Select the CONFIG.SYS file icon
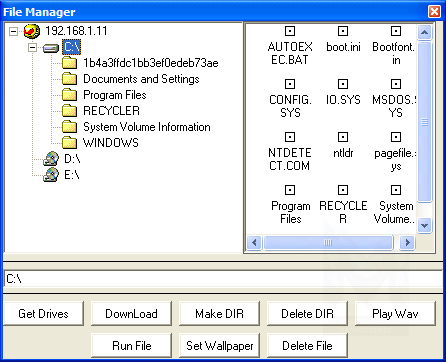Screen dimensions: 446x362 click(290, 84)
